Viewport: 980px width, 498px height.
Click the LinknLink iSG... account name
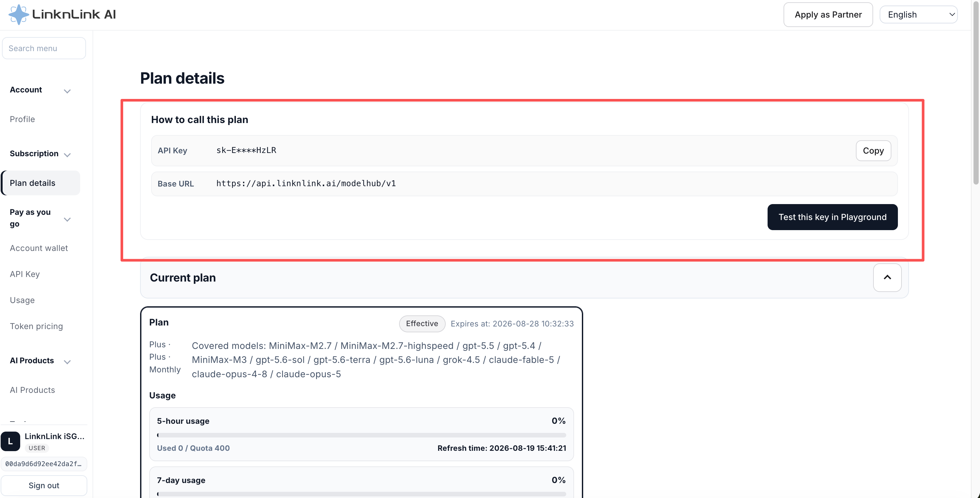(x=54, y=436)
